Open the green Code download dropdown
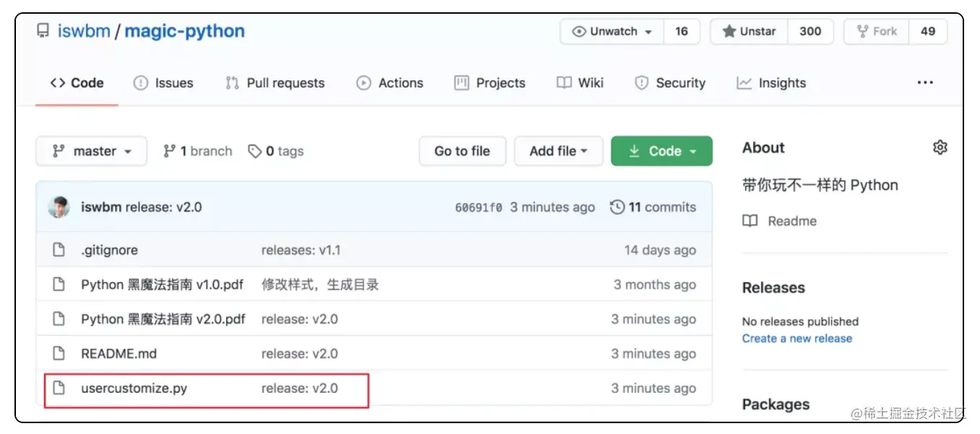 pyautogui.click(x=661, y=151)
